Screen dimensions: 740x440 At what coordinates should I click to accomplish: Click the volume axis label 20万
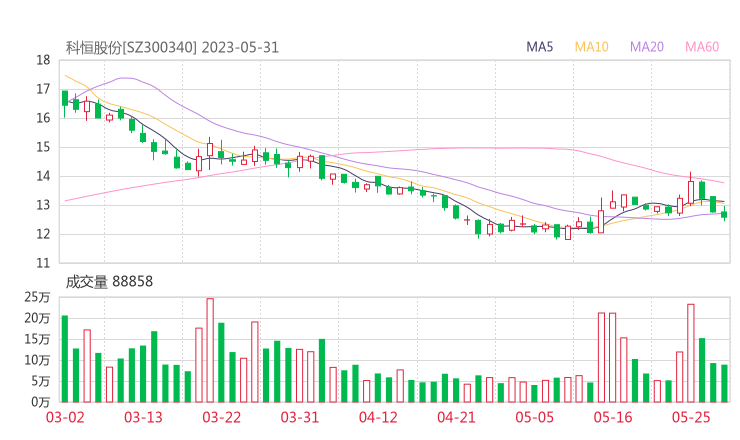tap(37, 318)
